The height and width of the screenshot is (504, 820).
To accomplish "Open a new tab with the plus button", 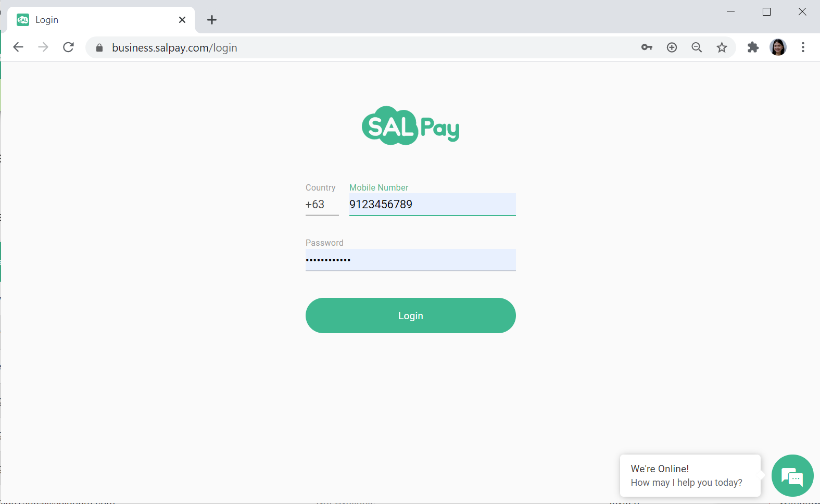I will [211, 20].
